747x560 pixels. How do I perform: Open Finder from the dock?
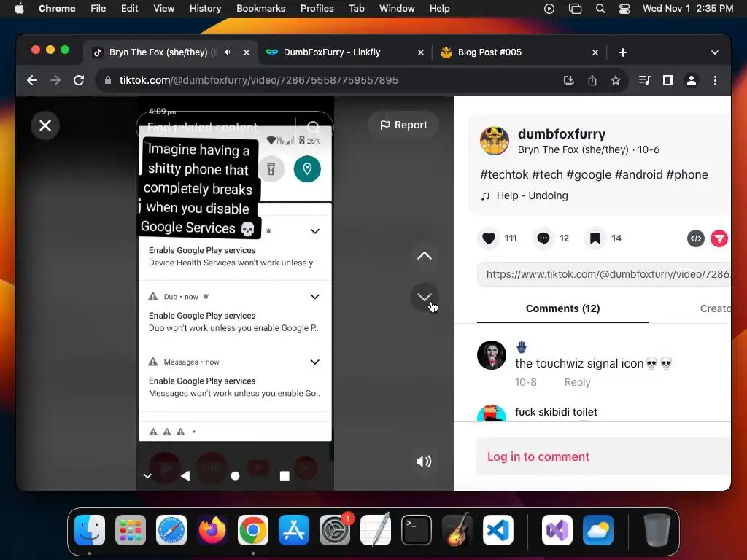click(x=90, y=530)
